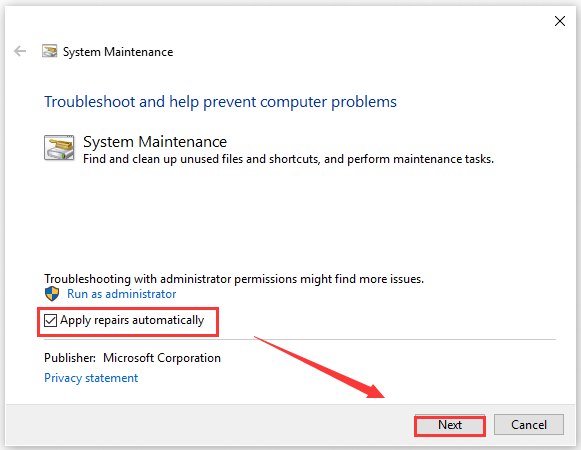Dismiss the dialog with the Cancel button

[x=529, y=425]
